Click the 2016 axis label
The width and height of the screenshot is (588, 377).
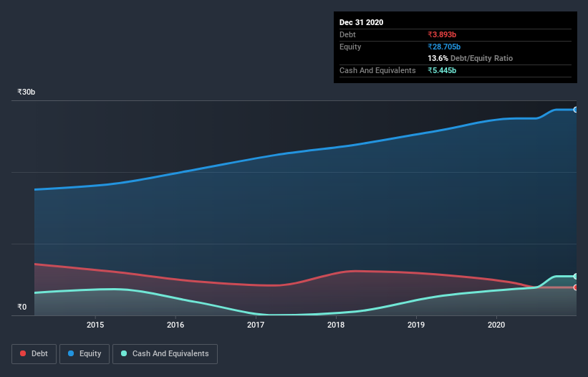tap(175, 325)
